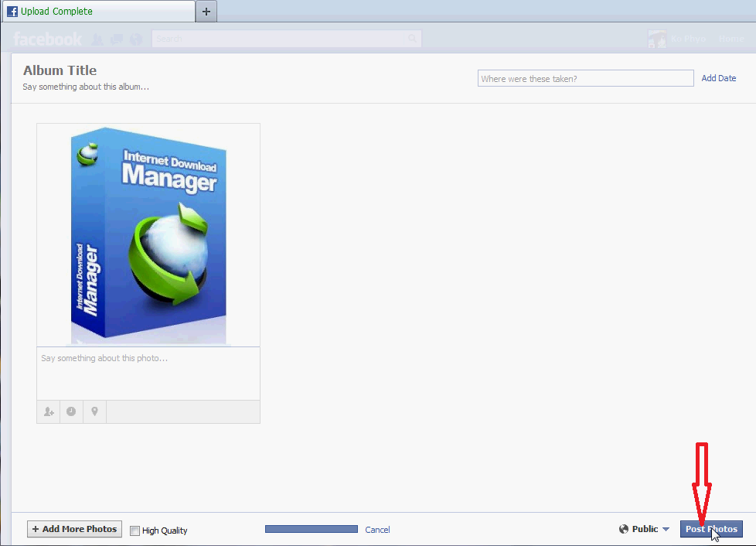Click Say something about this album field
The width and height of the screenshot is (756, 546).
pos(86,87)
